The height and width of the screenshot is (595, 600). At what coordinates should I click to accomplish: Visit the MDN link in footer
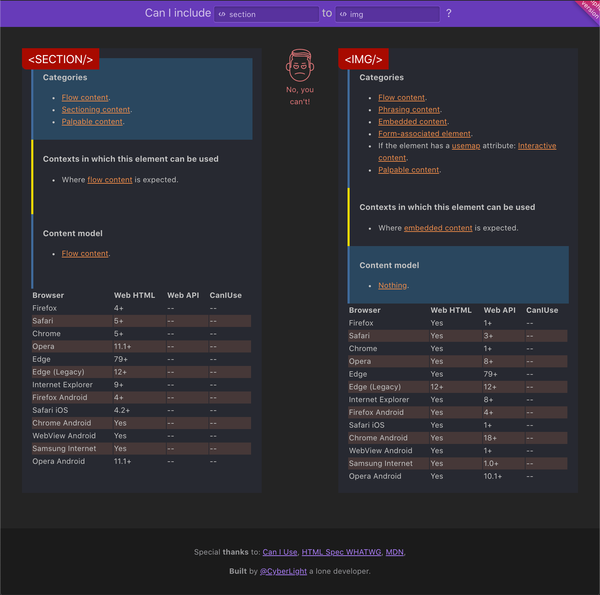[395, 552]
